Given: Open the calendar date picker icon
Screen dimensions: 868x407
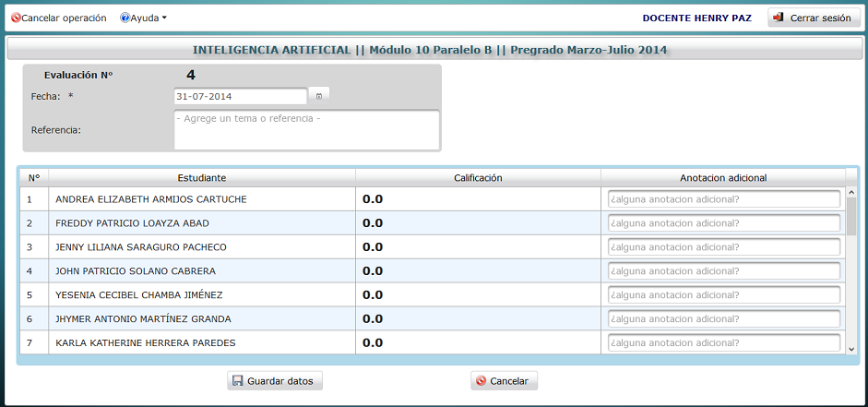Looking at the screenshot, I should pyautogui.click(x=319, y=96).
